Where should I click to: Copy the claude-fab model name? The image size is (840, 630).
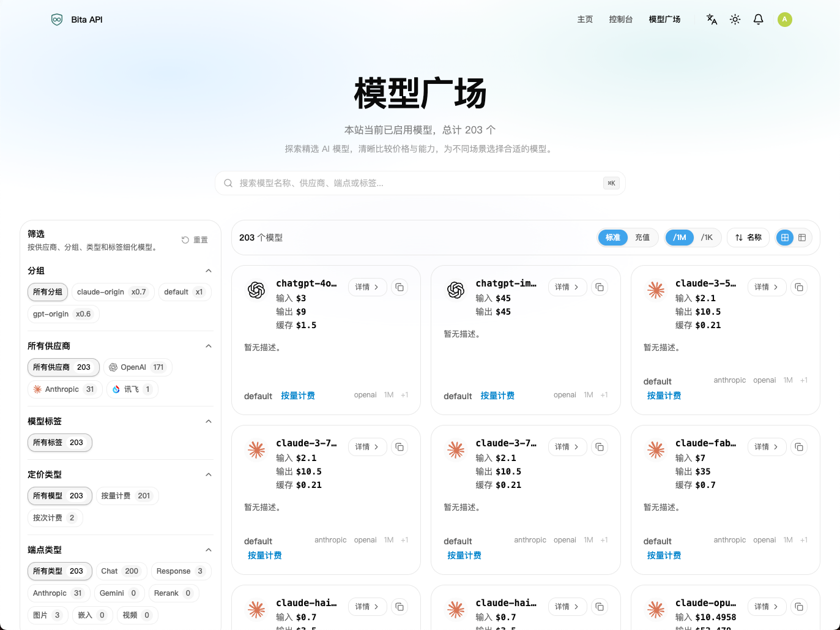click(x=799, y=447)
